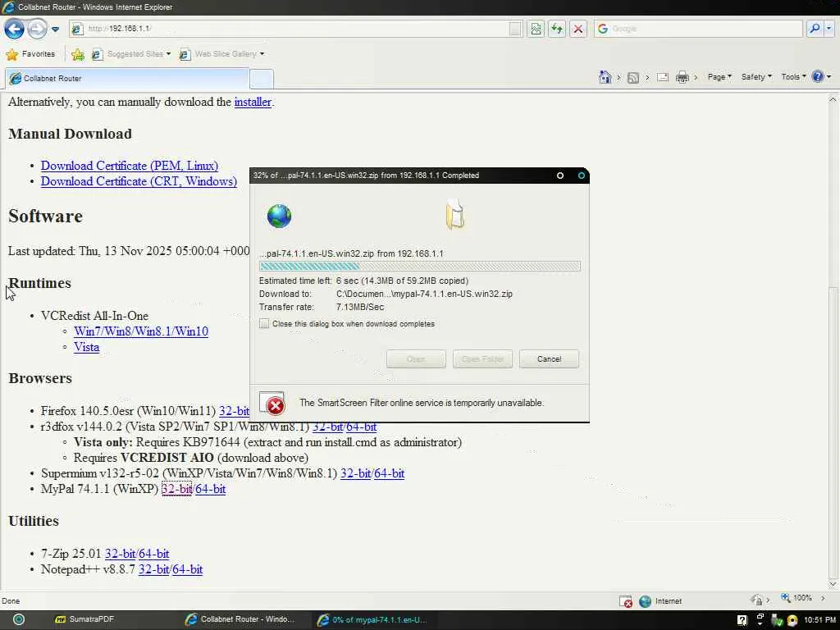840x630 pixels.
Task: Open the Page menu
Action: [x=719, y=77]
